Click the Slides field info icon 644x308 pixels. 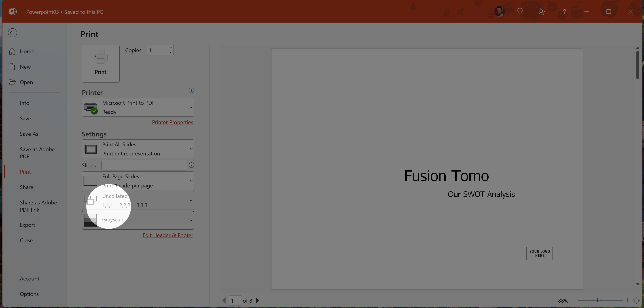click(191, 165)
